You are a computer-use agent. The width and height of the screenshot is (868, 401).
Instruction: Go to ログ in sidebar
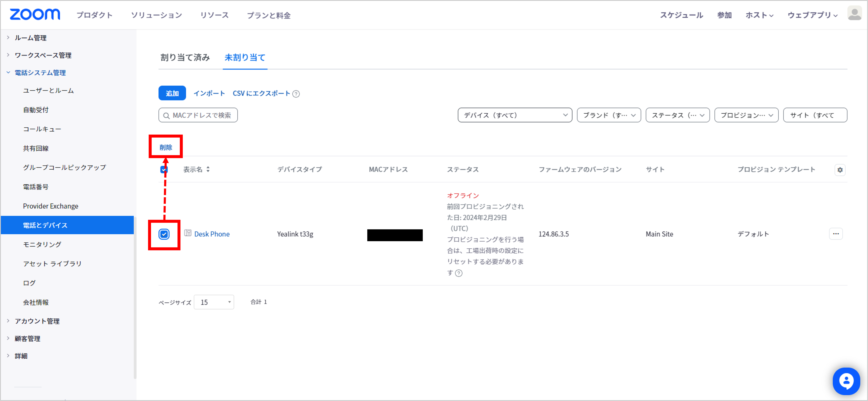point(29,283)
